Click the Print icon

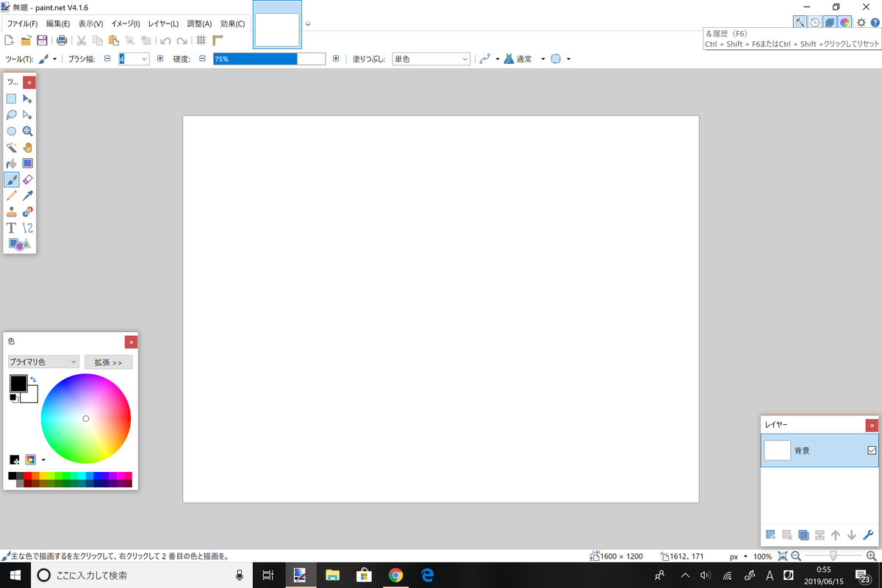(x=62, y=40)
